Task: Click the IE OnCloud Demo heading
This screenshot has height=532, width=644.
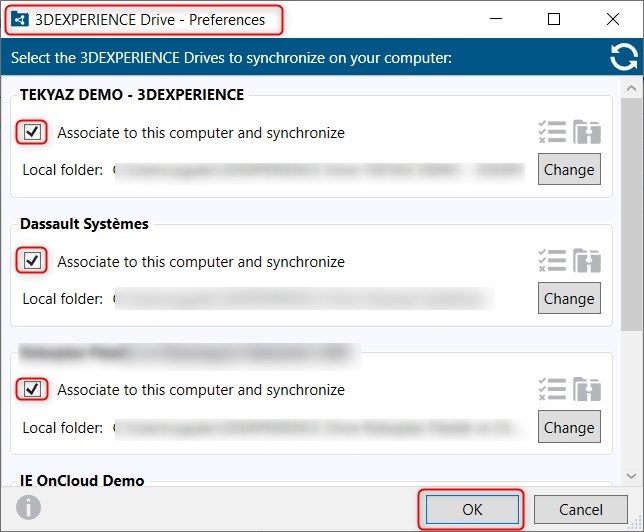Action: (82, 481)
